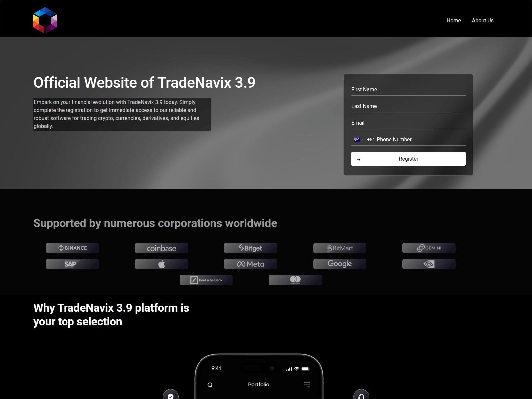Click the +61 country code text

pyautogui.click(x=371, y=140)
